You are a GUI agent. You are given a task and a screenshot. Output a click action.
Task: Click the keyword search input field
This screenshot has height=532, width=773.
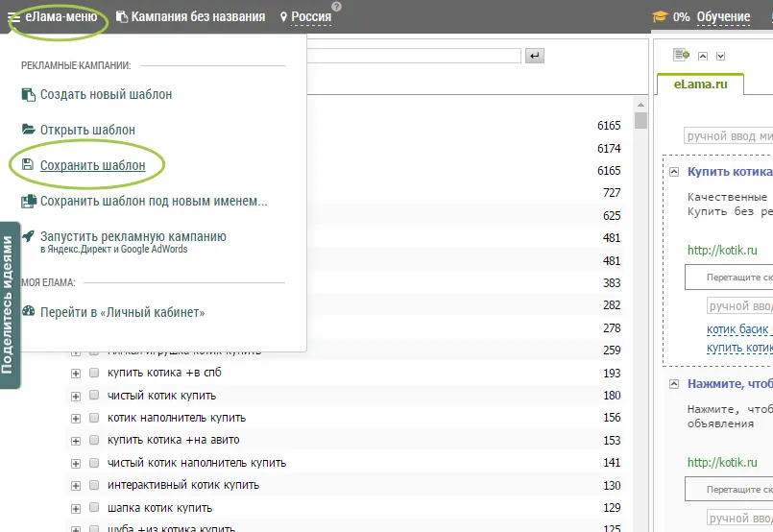(413, 56)
